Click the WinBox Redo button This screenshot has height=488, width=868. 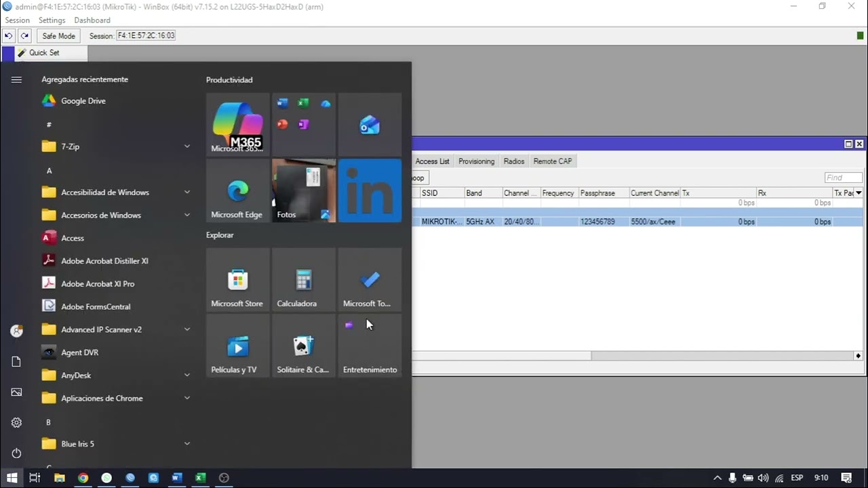[x=24, y=36]
